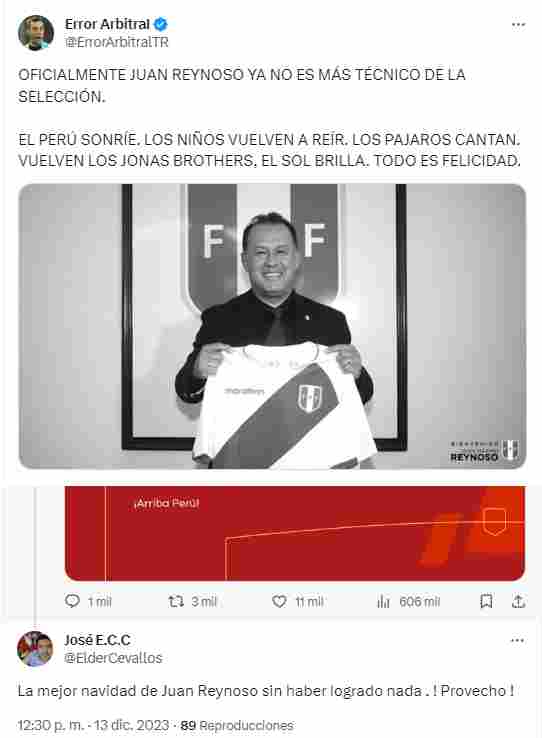Viewport: 542px width, 738px height.
Task: Like the tweet via the heart icon
Action: pyautogui.click(x=279, y=601)
